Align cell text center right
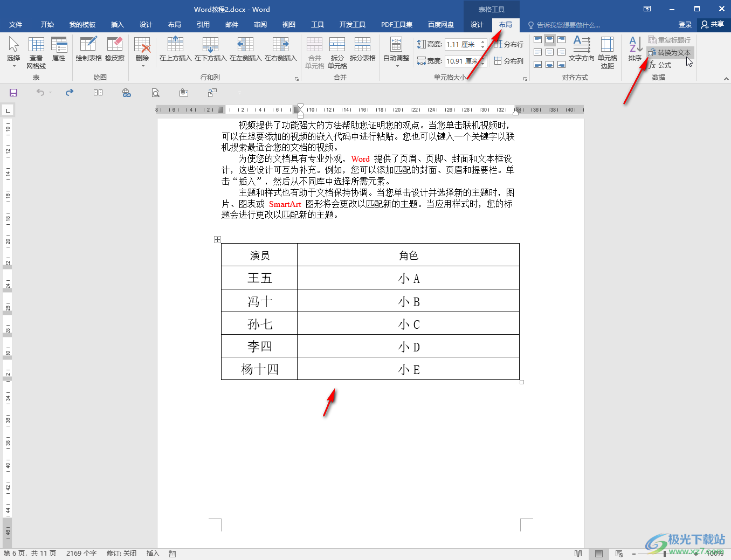731x560 pixels. click(561, 52)
